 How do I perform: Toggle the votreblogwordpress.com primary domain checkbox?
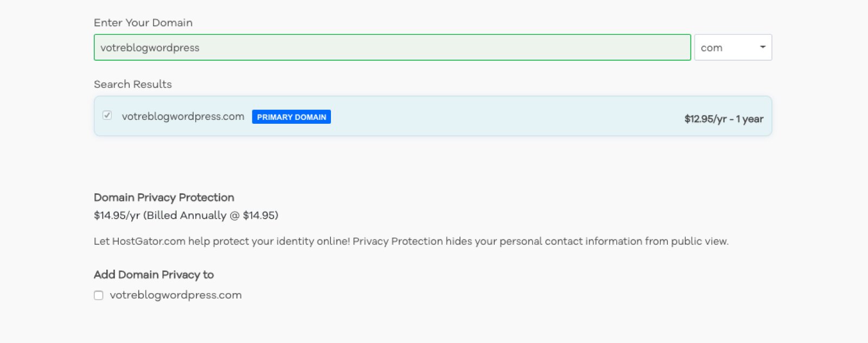tap(107, 115)
